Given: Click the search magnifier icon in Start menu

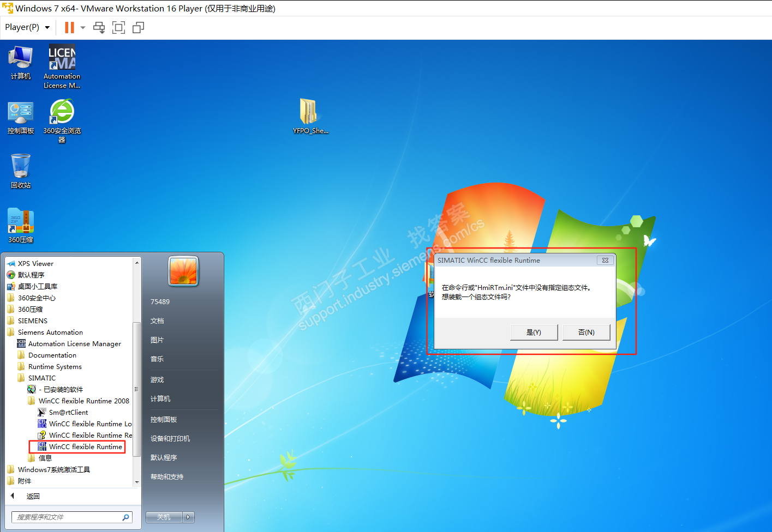Looking at the screenshot, I should tap(126, 517).
